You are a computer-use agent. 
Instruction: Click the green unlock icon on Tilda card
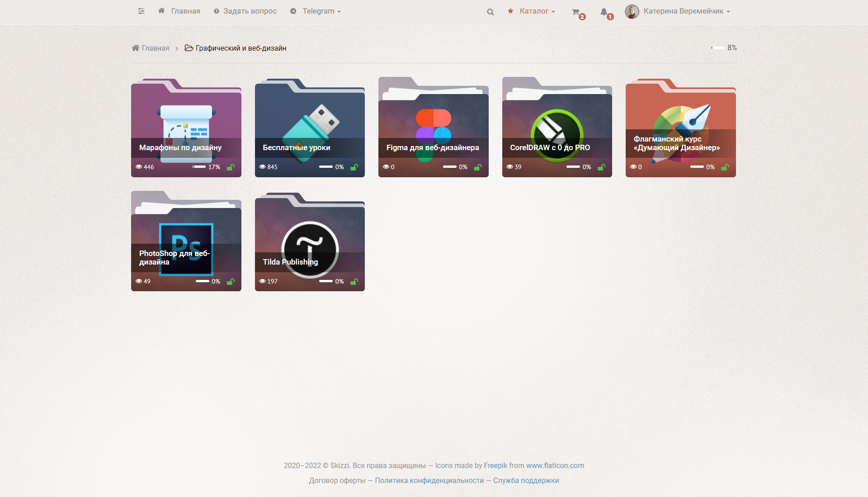click(354, 281)
